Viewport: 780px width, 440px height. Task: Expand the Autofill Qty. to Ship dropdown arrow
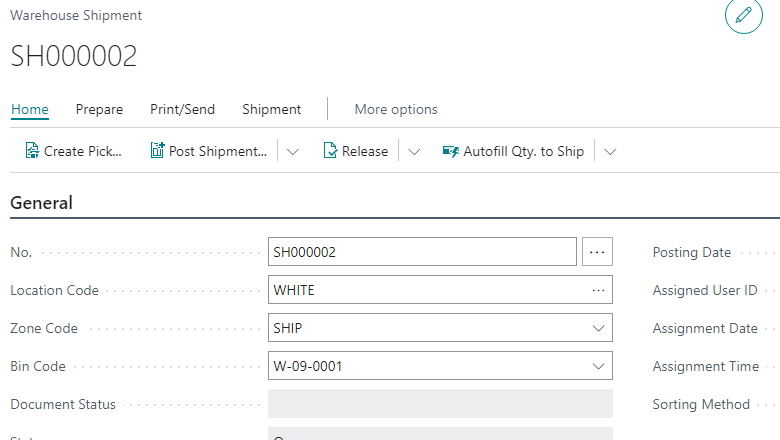point(610,152)
